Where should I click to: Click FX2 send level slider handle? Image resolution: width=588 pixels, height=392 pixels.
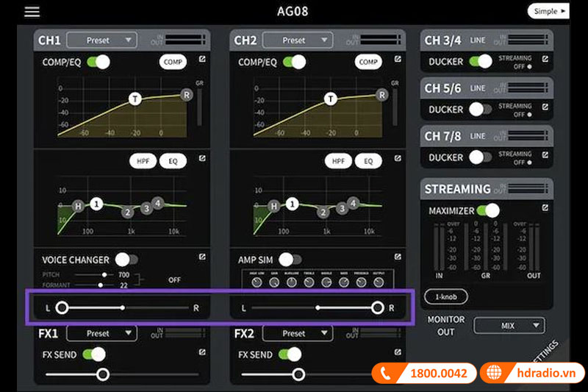[298, 374]
